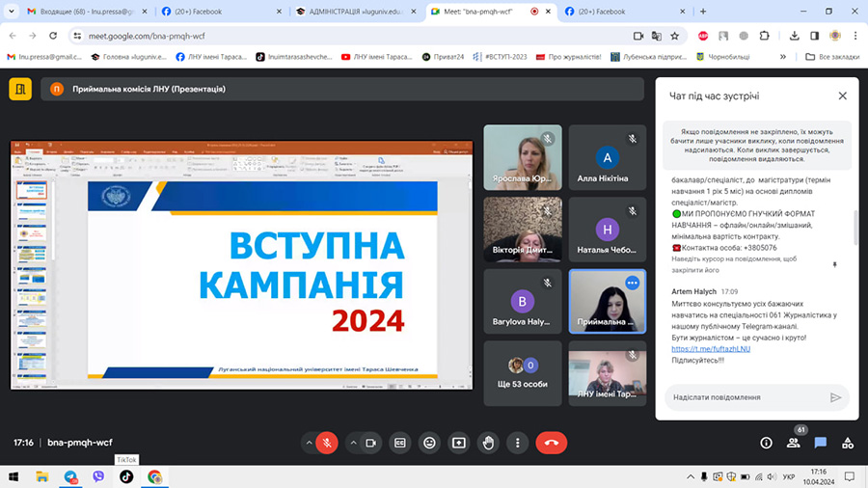Open File Explorer from taskbar
Viewport: 868px width, 488px height.
pyautogui.click(x=42, y=476)
